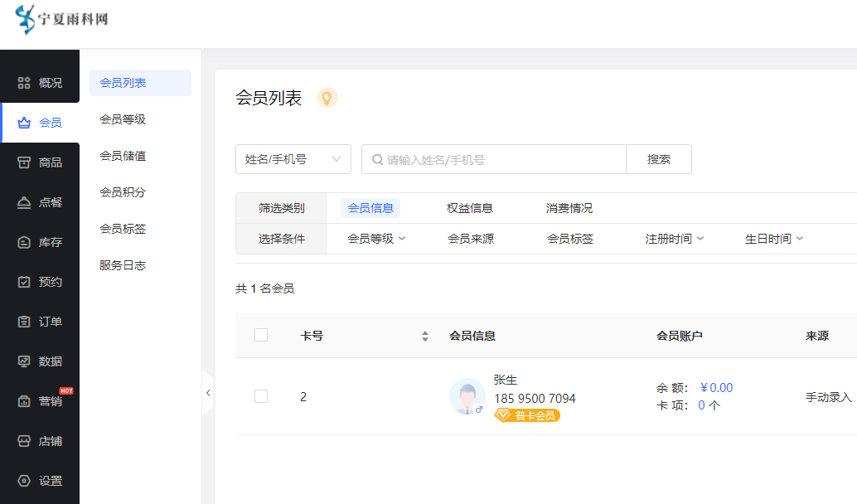Click the ¥0.00 balance link
Image resolution: width=857 pixels, height=504 pixels.
tap(716, 388)
